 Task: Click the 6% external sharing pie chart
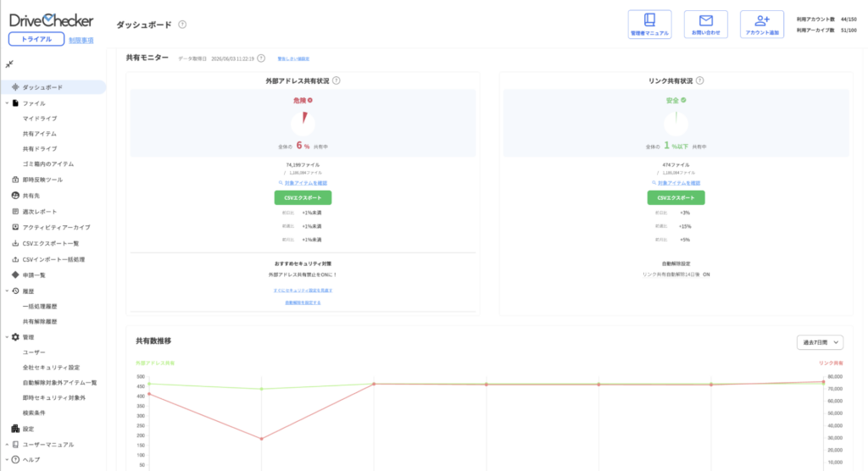coord(303,124)
